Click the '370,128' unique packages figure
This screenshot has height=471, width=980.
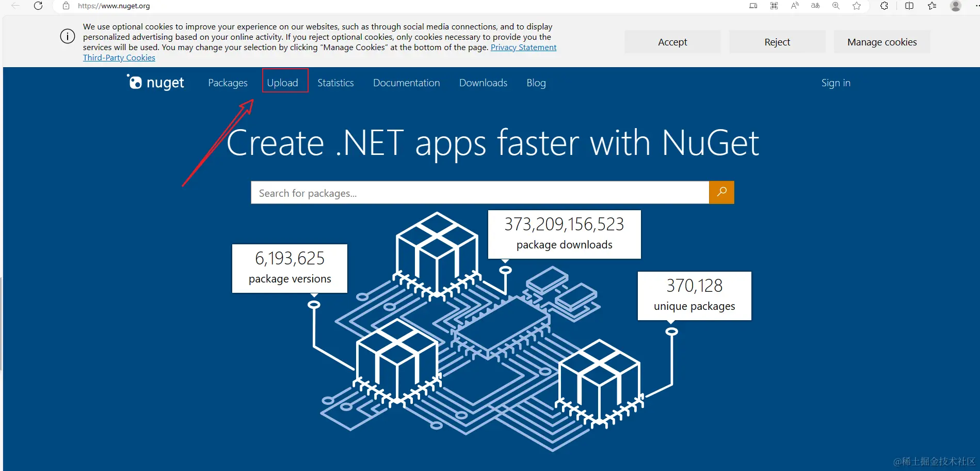pos(694,286)
